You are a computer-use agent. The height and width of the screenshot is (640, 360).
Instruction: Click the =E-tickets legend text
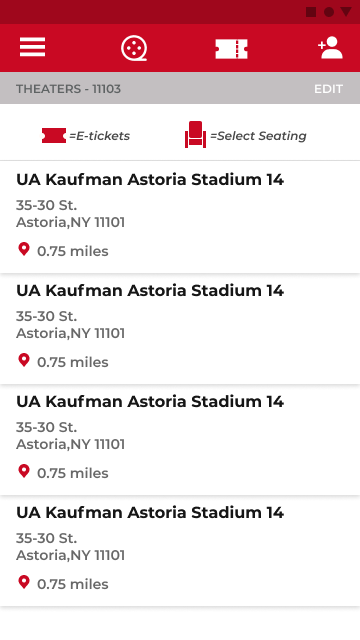pos(100,136)
